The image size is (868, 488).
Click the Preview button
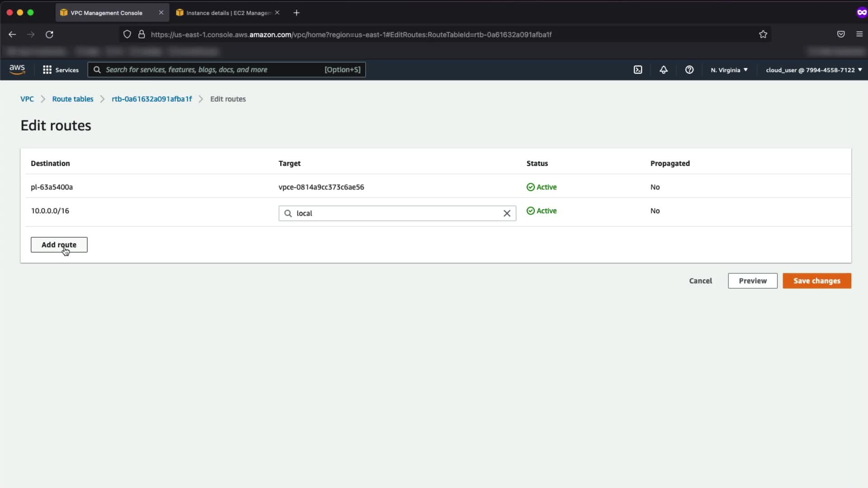pos(752,281)
